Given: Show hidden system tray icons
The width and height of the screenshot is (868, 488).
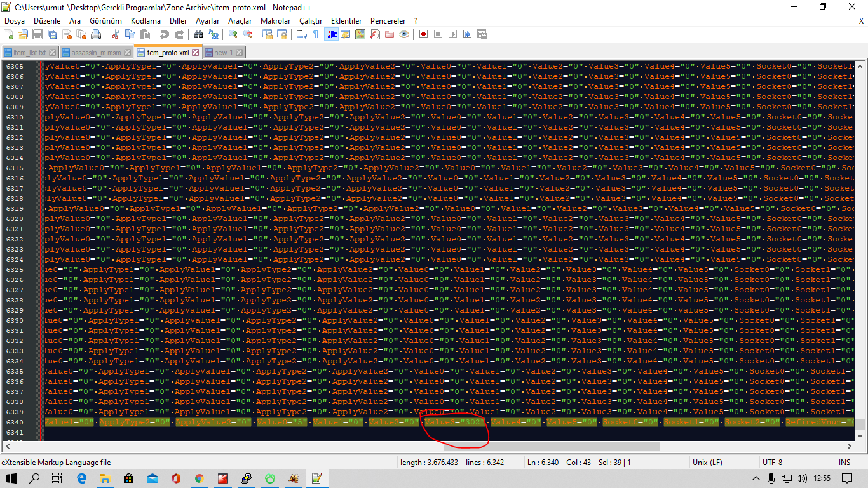Looking at the screenshot, I should (x=756, y=478).
